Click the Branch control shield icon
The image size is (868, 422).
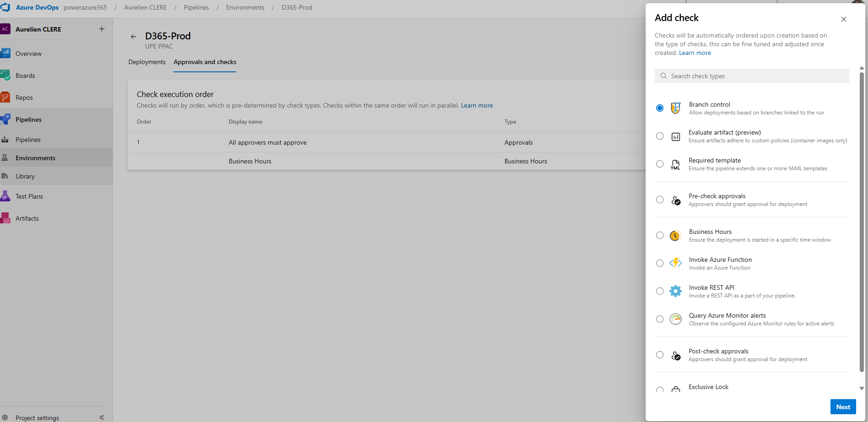pos(676,108)
